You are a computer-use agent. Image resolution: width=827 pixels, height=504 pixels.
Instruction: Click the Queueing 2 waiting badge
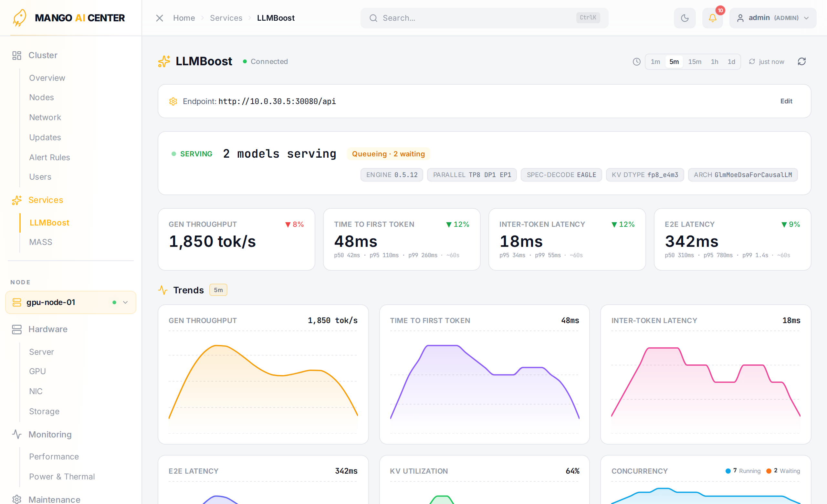pyautogui.click(x=388, y=154)
